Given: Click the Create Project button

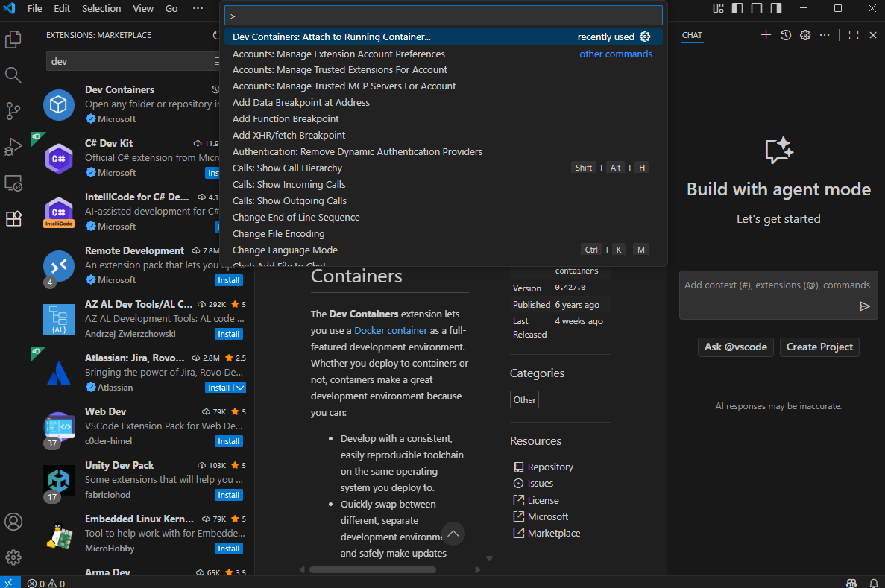Looking at the screenshot, I should click(x=819, y=347).
